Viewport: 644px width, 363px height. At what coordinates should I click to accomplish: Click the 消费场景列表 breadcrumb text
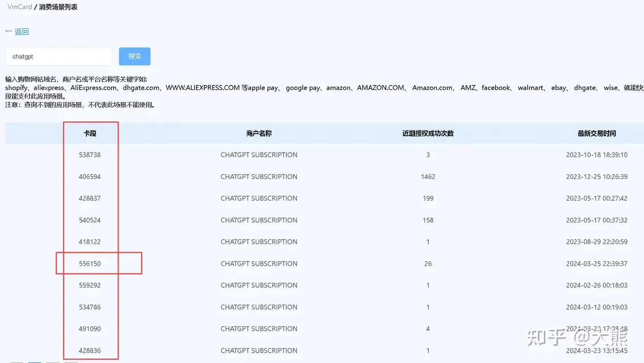tap(58, 7)
